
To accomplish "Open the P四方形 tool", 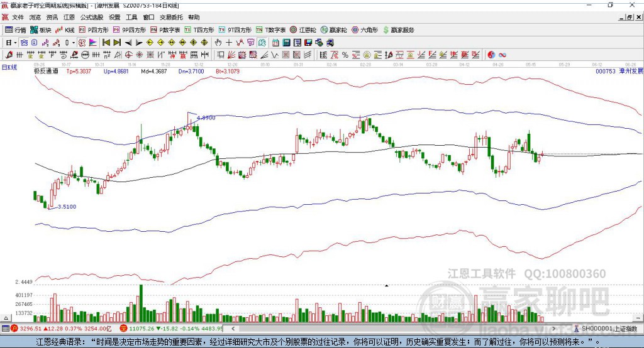I will (94, 30).
